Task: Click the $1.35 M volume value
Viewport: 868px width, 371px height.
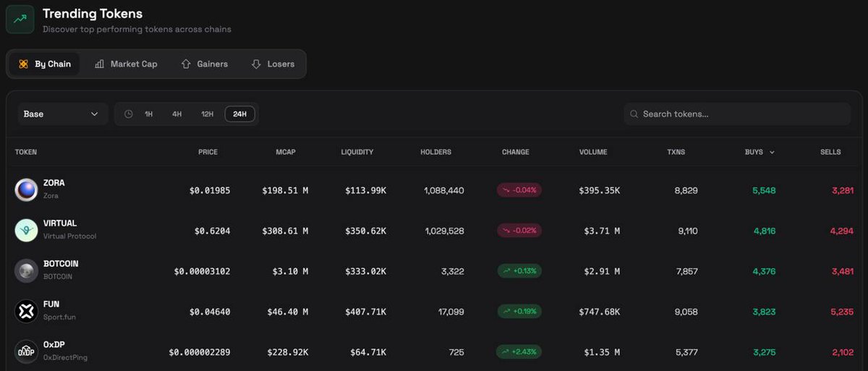Action: (602, 353)
